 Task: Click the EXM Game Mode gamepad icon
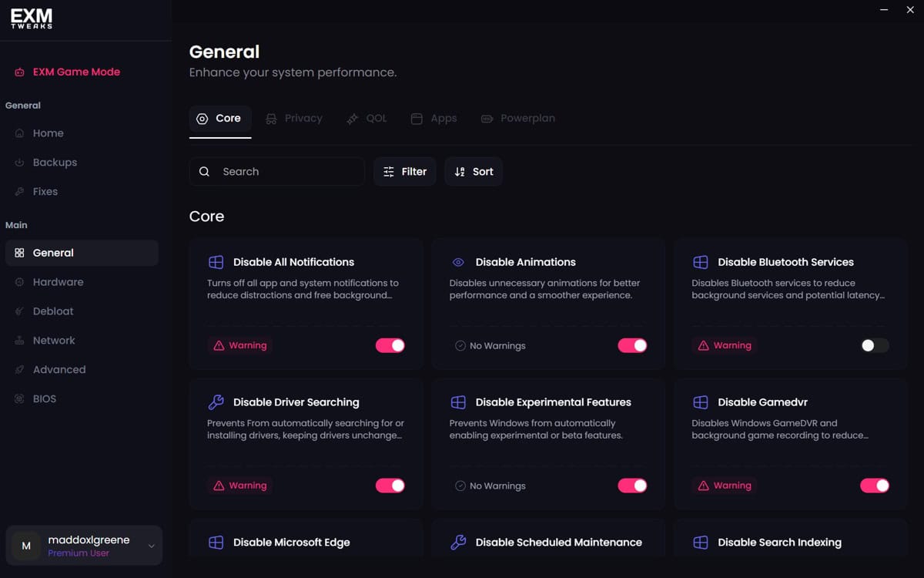(x=20, y=72)
